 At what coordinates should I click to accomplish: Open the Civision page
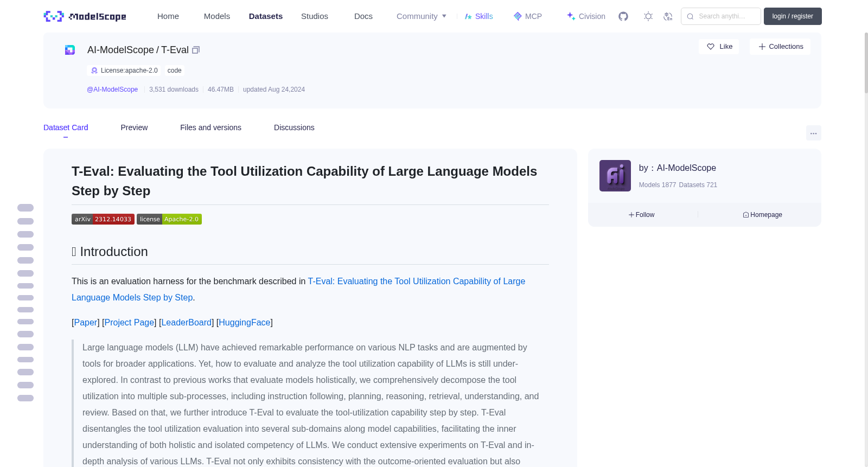point(586,16)
